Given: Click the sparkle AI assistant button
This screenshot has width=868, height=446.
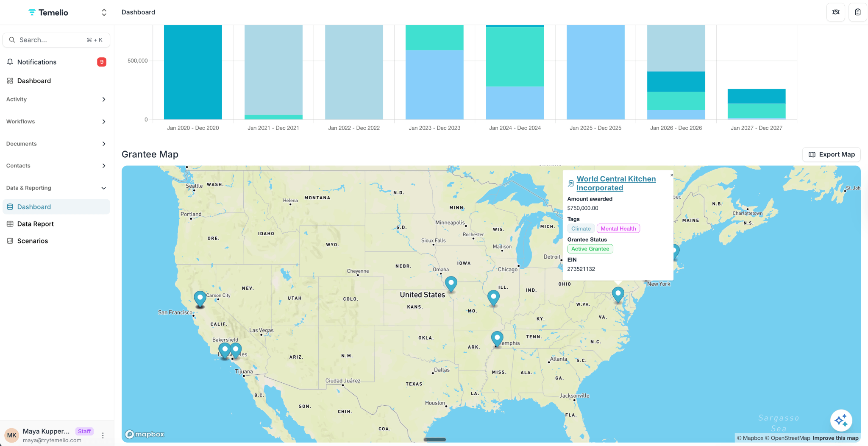Looking at the screenshot, I should pos(841,421).
